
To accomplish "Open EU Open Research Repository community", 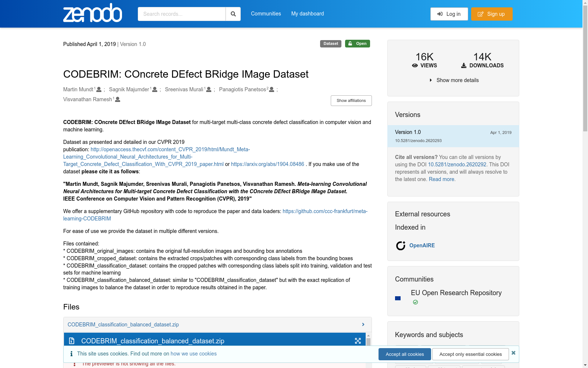I will click(456, 293).
